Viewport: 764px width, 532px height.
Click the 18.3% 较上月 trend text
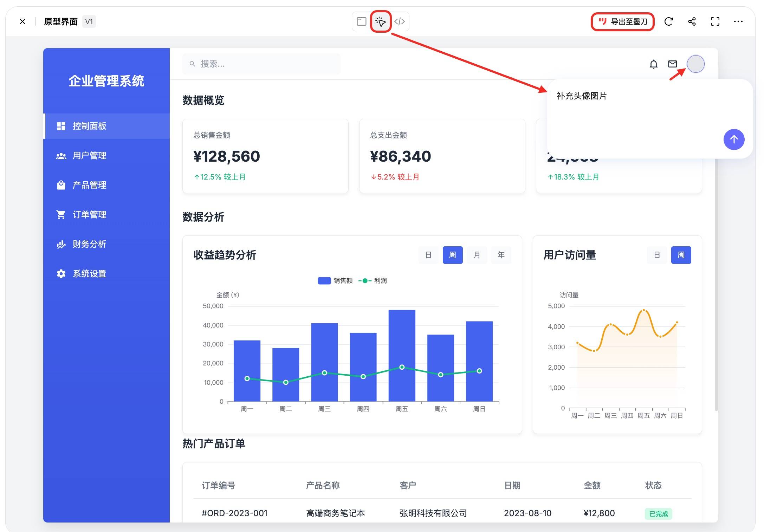tap(573, 177)
